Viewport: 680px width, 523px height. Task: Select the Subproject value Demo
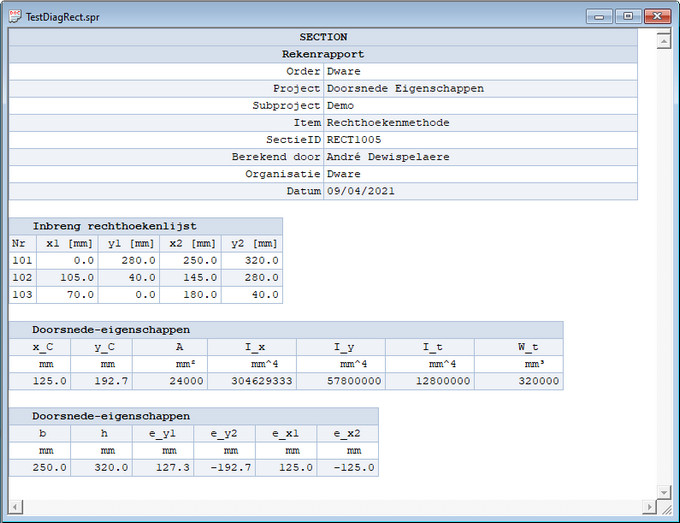340,106
